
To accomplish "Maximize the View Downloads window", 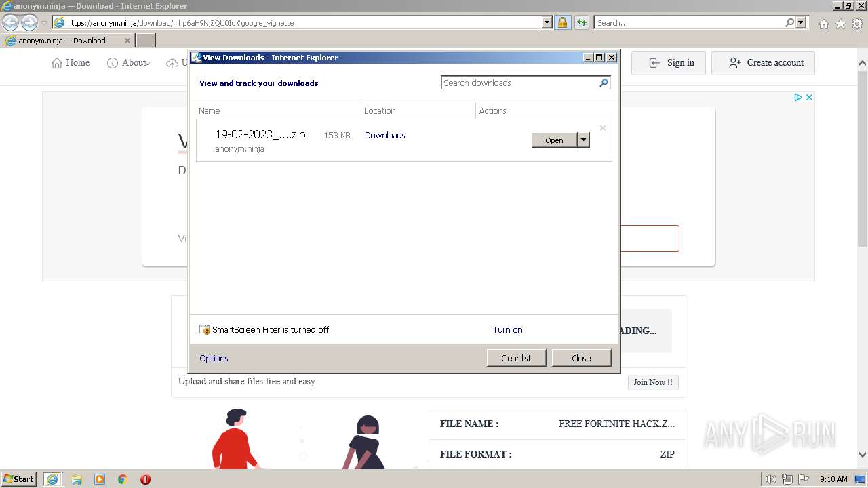I will click(599, 58).
